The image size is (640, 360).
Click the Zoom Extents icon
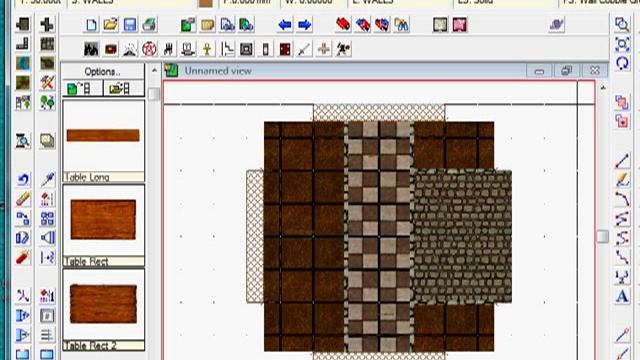tap(622, 44)
